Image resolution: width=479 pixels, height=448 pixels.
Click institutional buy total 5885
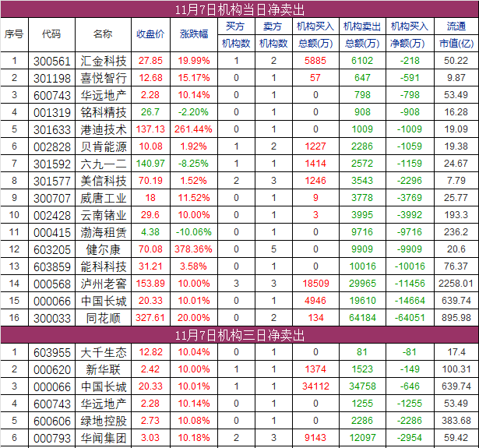click(x=315, y=61)
